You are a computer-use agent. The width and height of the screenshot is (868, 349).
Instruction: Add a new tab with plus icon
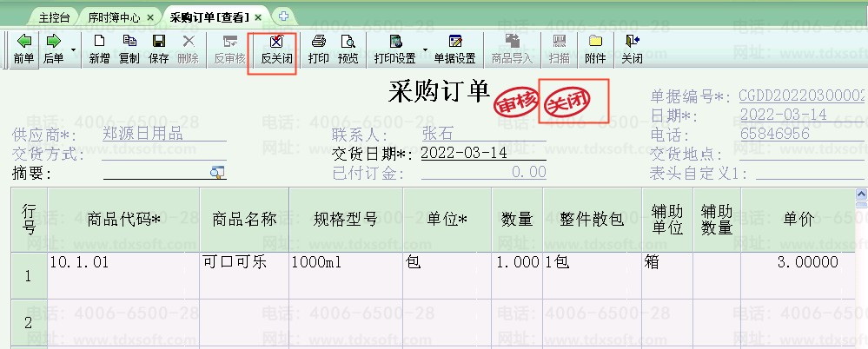[x=283, y=16]
